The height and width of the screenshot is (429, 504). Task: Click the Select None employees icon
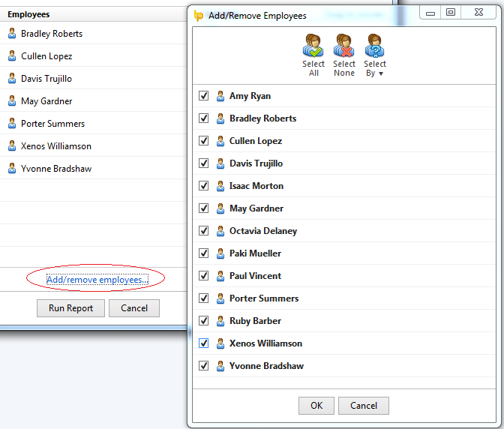click(344, 45)
